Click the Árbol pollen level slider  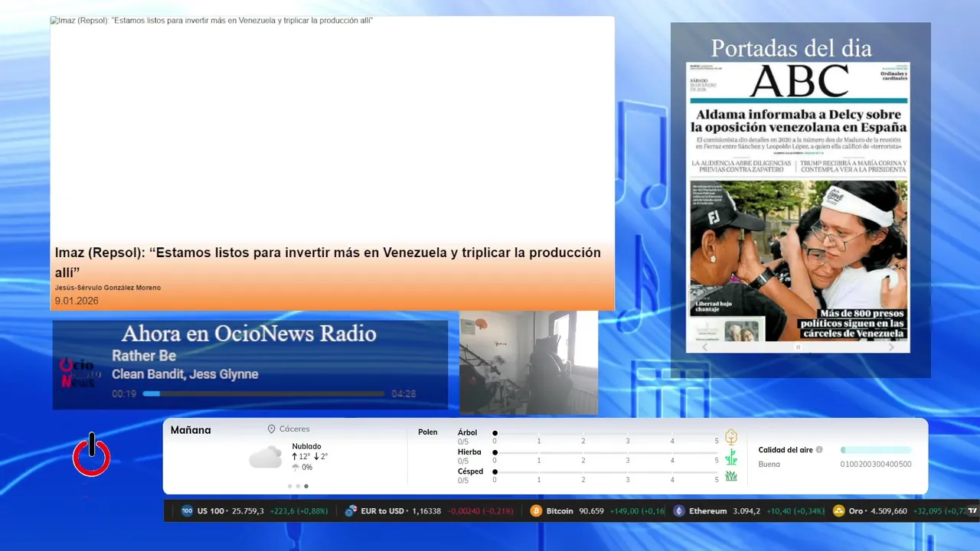(x=606, y=433)
